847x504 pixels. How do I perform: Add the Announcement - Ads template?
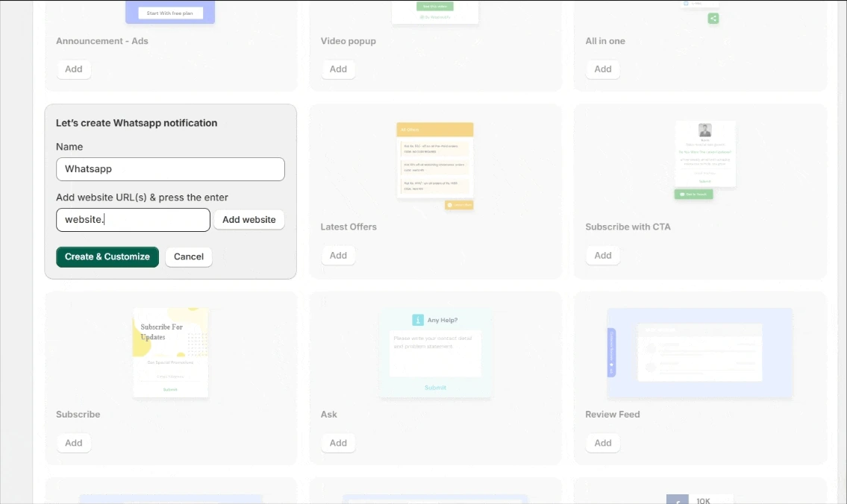[74, 69]
